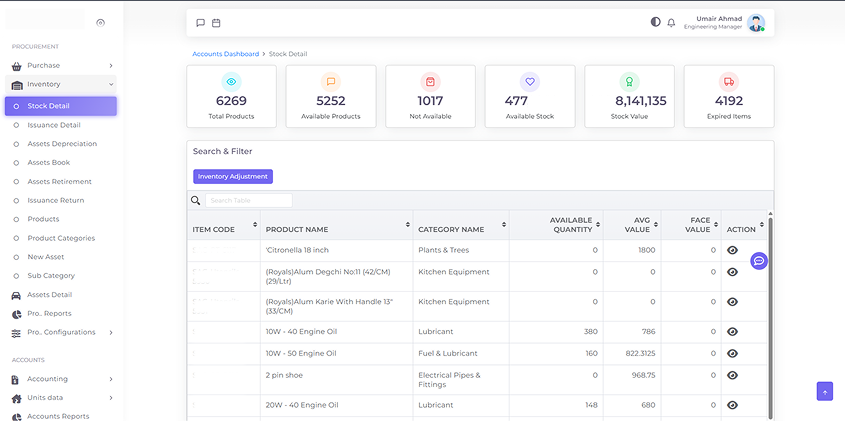This screenshot has height=421, width=846.
Task: Click the scroll-to-top arrow button
Action: pos(824,392)
